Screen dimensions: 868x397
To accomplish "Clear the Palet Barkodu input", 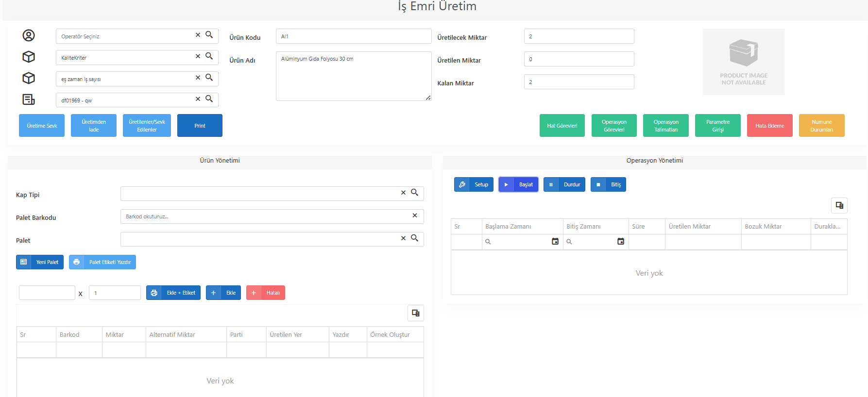I will 415,215.
